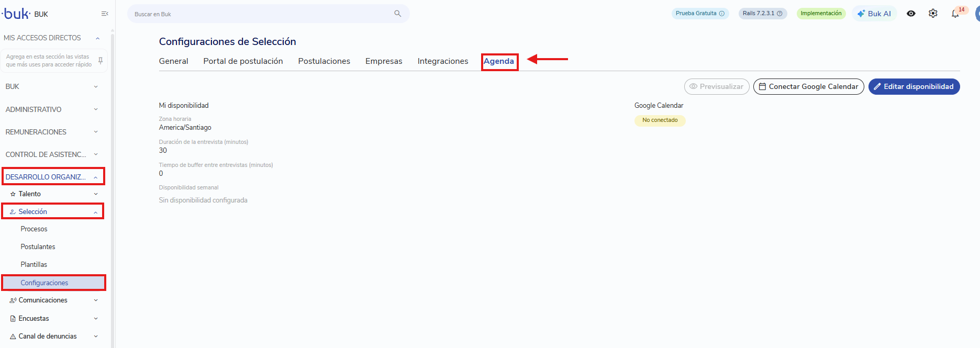This screenshot has height=348, width=980.
Task: Click the search magnifier icon
Action: click(x=398, y=14)
